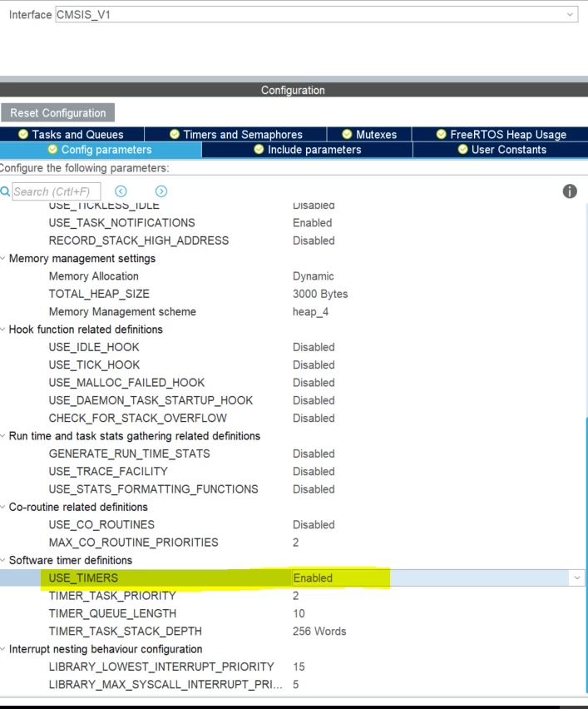Open the Include parameters tab
This screenshot has height=709, width=588.
click(x=308, y=150)
